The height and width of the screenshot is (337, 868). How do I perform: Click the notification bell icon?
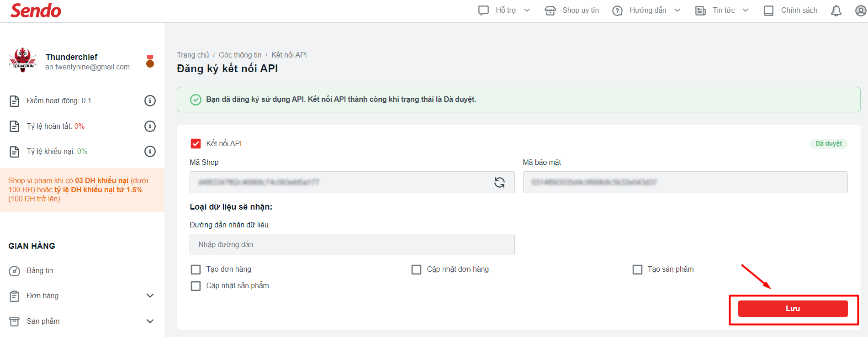pos(836,11)
